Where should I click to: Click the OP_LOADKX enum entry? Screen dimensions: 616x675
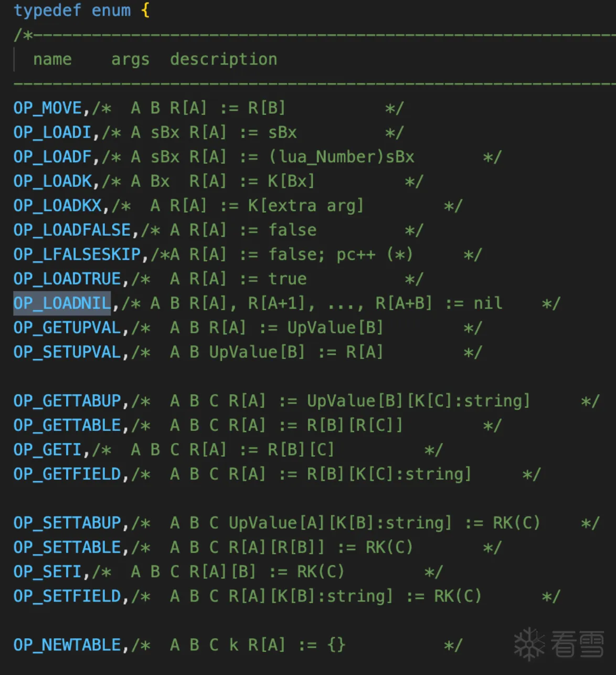[x=58, y=205]
